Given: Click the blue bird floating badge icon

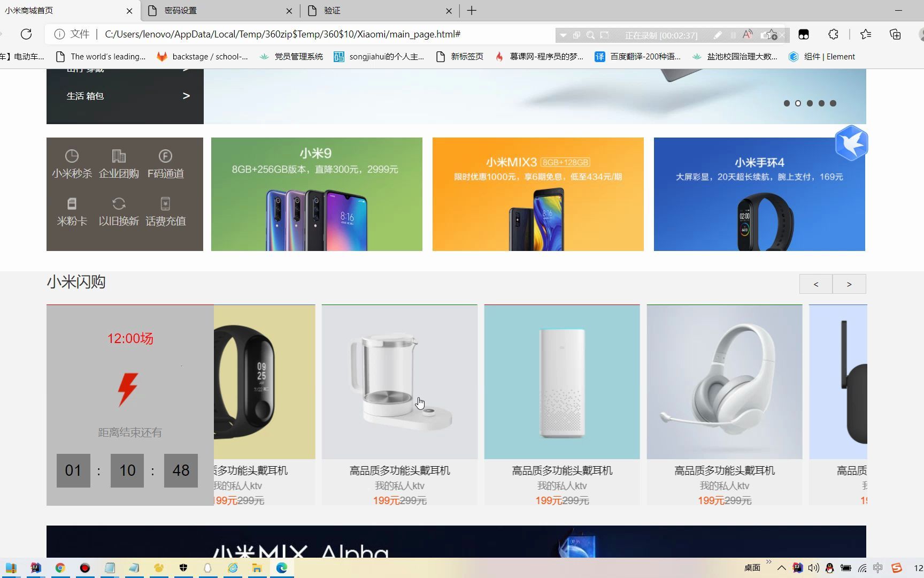Looking at the screenshot, I should click(x=851, y=143).
